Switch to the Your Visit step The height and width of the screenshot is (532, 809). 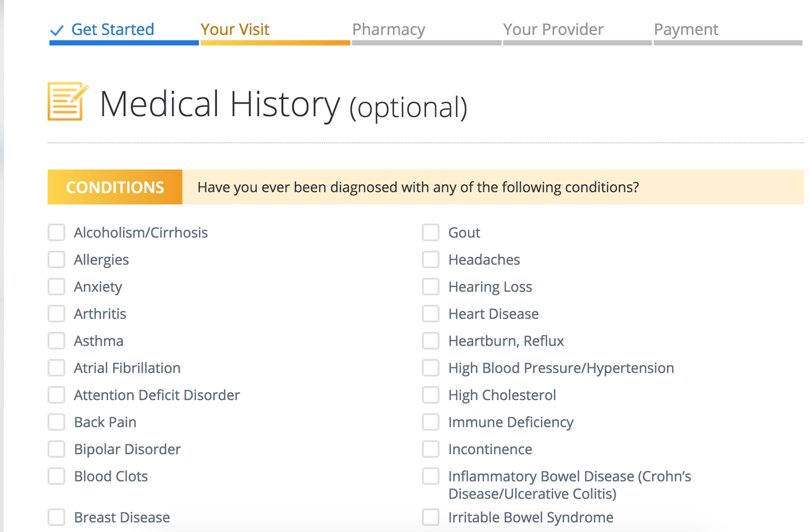pos(235,30)
